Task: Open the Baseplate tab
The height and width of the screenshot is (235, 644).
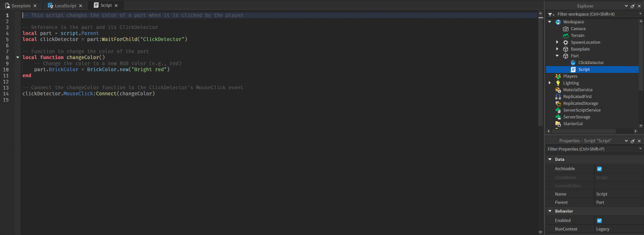Action: click(21, 5)
